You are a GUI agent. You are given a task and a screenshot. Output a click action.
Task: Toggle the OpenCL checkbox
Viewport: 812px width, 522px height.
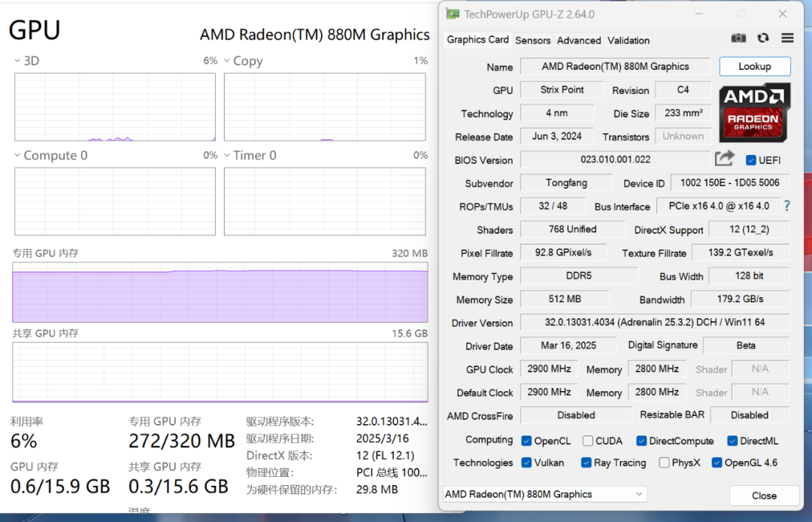tap(526, 441)
